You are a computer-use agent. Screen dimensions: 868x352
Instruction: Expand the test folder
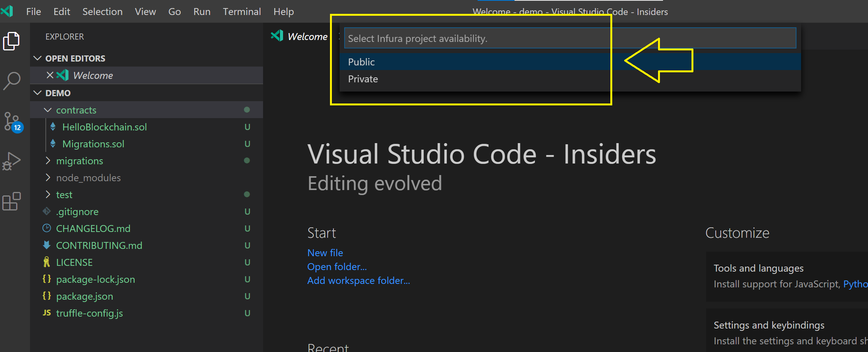click(48, 194)
